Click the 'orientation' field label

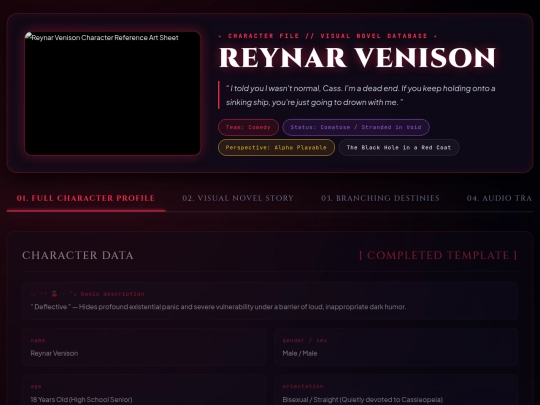tap(303, 386)
